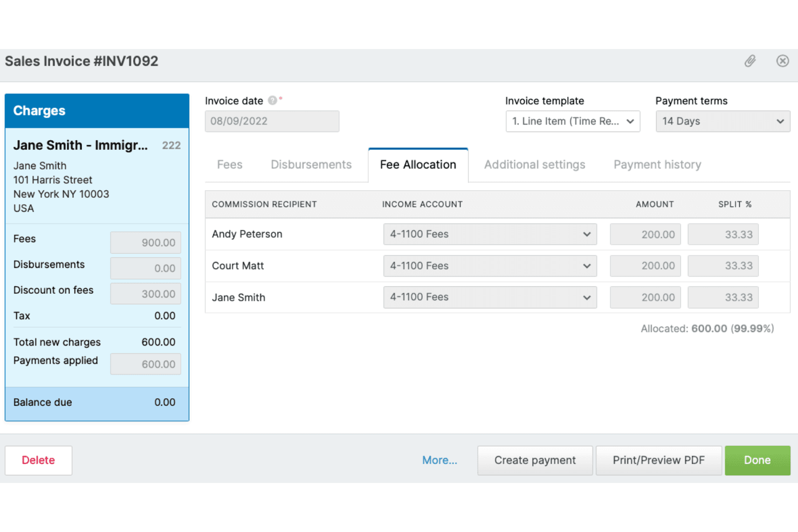Click Court Matt's amount field
798x532 pixels.
pos(645,266)
